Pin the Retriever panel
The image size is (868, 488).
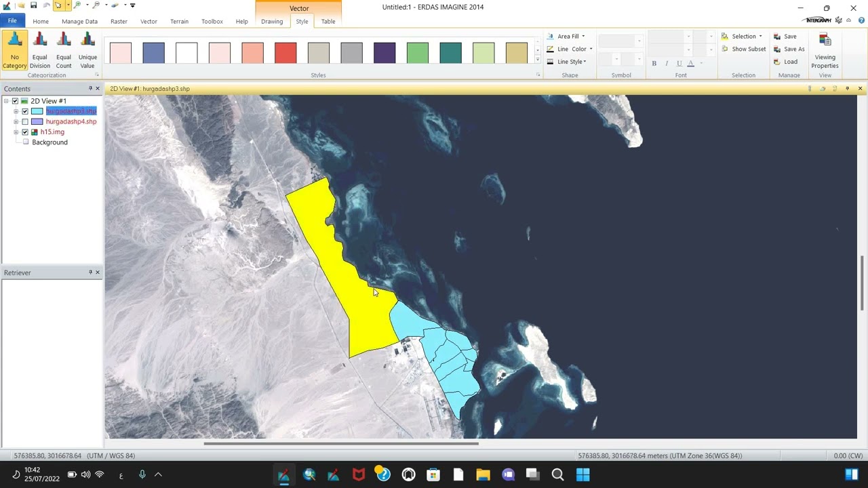[x=90, y=272]
